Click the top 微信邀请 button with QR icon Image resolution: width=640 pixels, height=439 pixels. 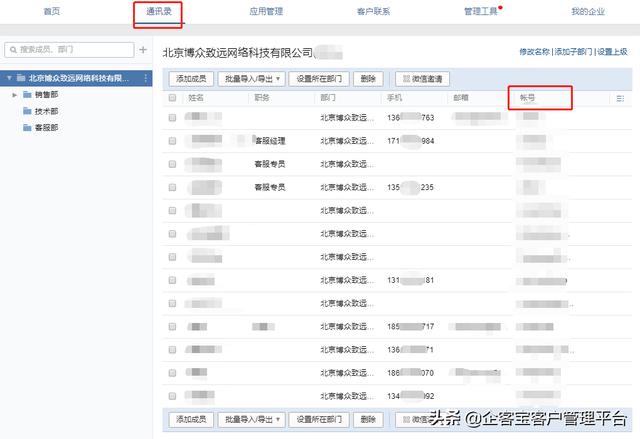point(423,77)
